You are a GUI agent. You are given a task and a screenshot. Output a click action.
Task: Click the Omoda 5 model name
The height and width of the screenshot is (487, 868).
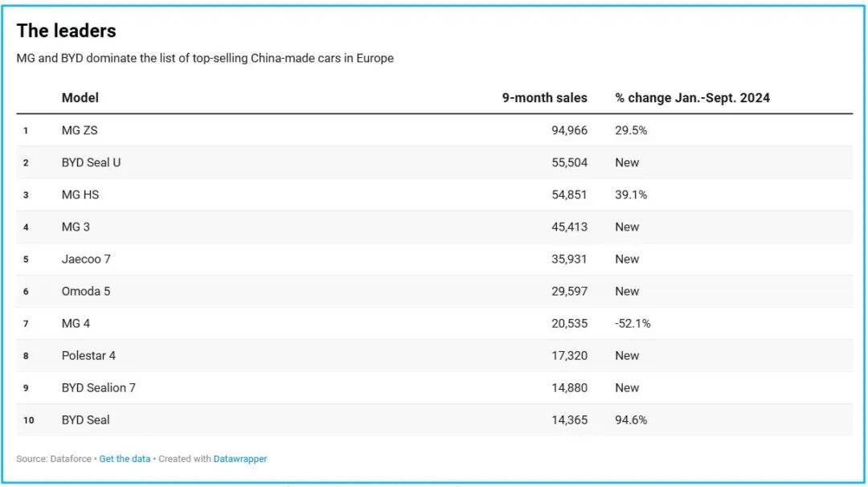click(x=86, y=291)
